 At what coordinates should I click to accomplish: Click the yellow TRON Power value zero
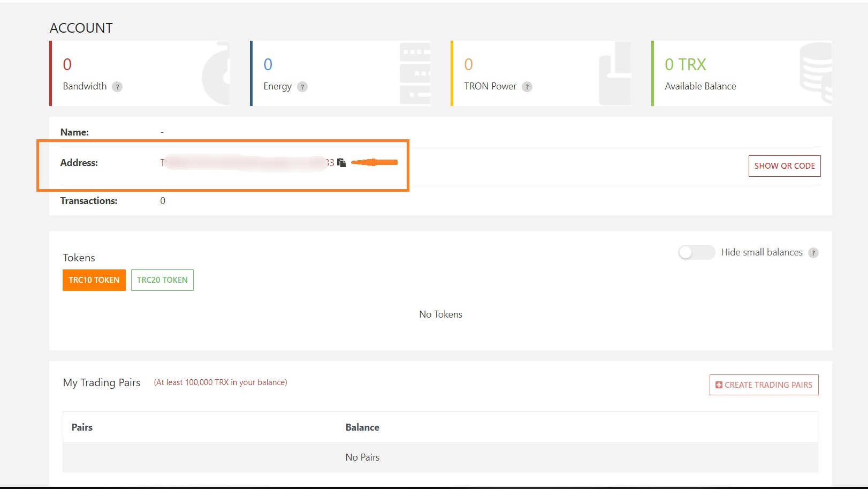pos(469,65)
